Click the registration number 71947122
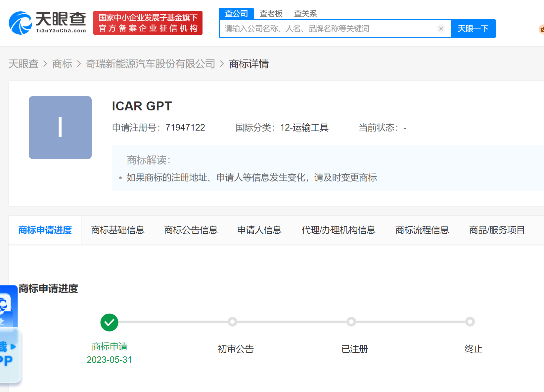This screenshot has height=392, width=544. [185, 128]
